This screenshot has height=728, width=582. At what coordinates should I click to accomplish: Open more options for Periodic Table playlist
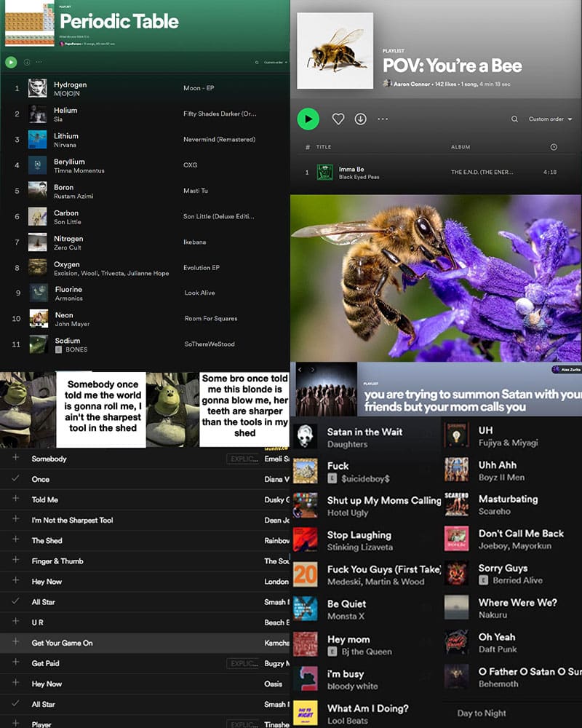tap(39, 62)
